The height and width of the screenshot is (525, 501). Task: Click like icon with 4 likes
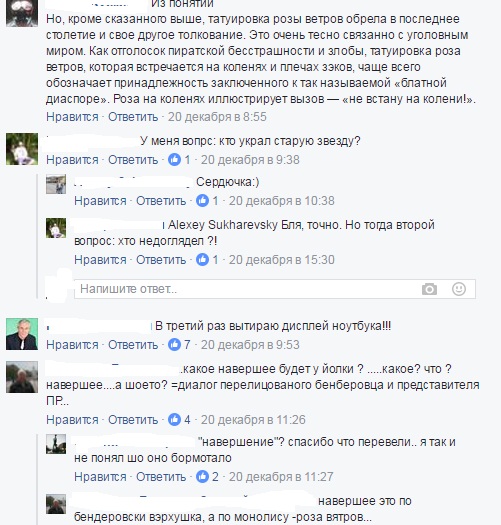coord(174,419)
